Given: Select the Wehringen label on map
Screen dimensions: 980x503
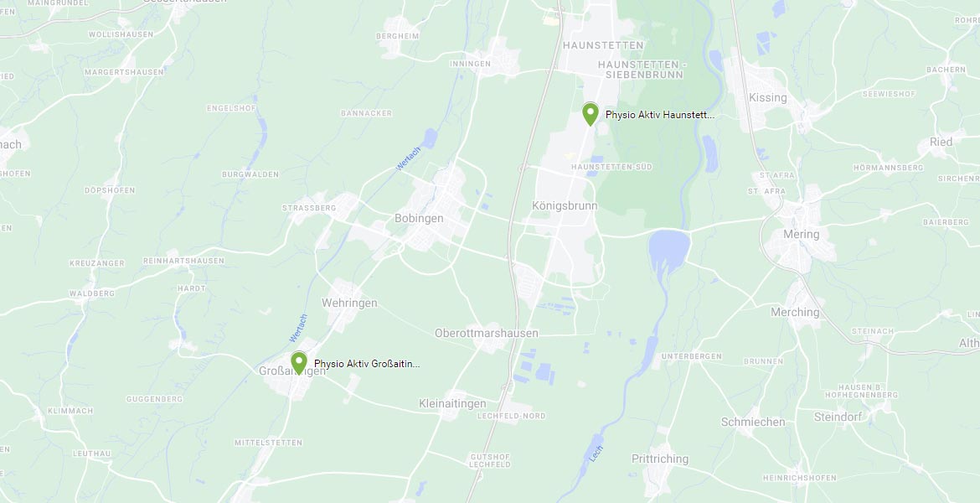Looking at the screenshot, I should tap(349, 303).
